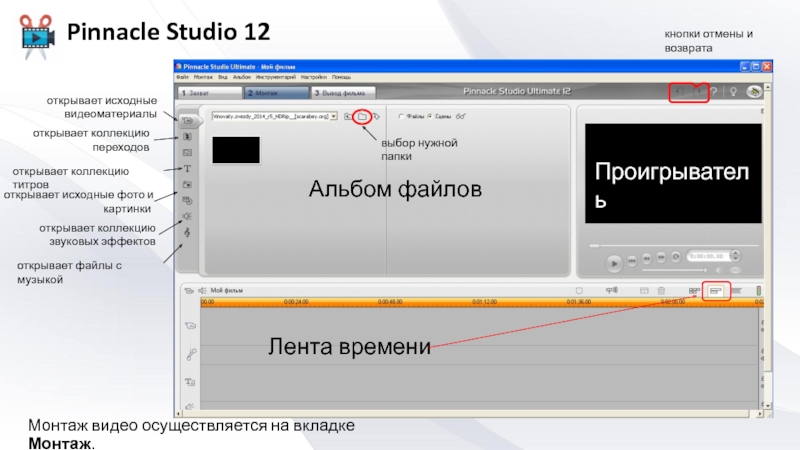Viewport: 800px width, 450px height.
Task: Open the transitions collection in album
Action: (x=187, y=136)
